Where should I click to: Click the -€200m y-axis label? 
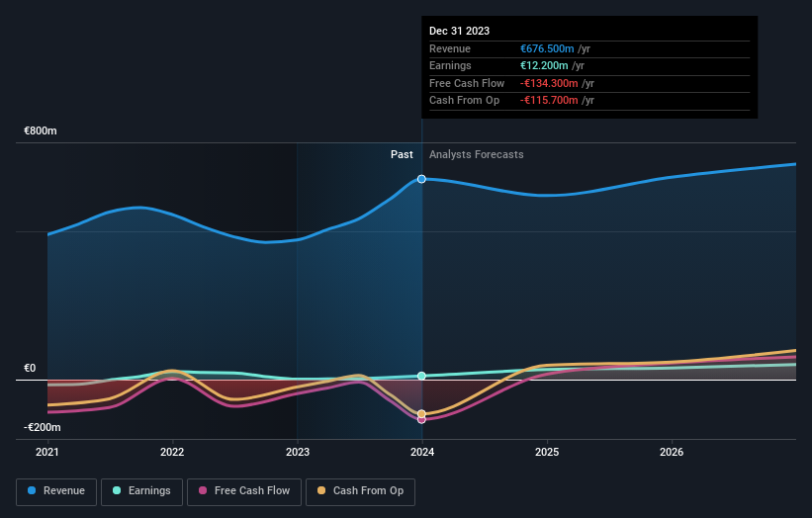(x=42, y=427)
